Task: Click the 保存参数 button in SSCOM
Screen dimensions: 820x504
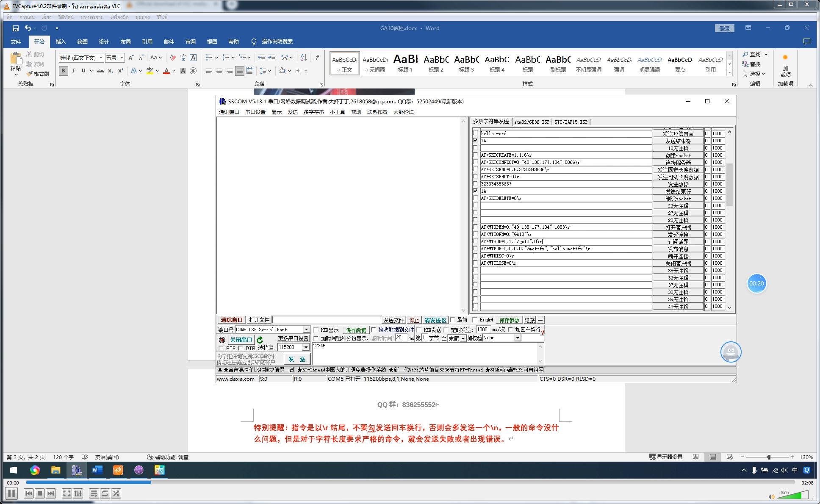Action: tap(509, 320)
